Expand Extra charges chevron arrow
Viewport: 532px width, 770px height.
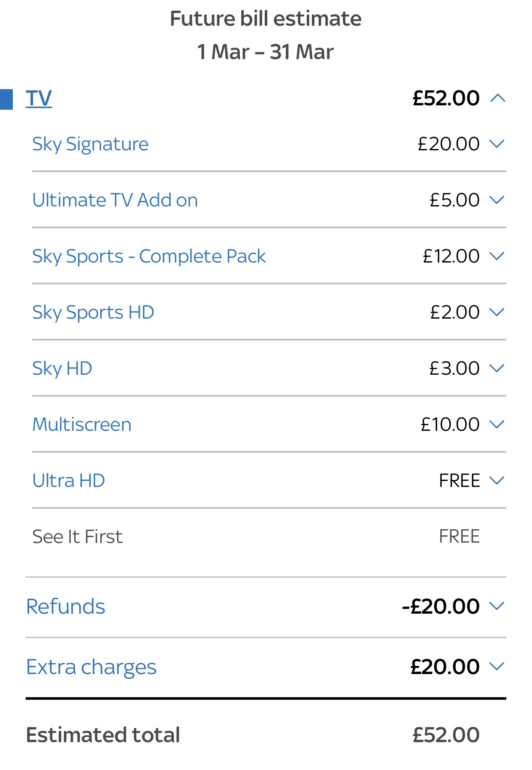(497, 666)
